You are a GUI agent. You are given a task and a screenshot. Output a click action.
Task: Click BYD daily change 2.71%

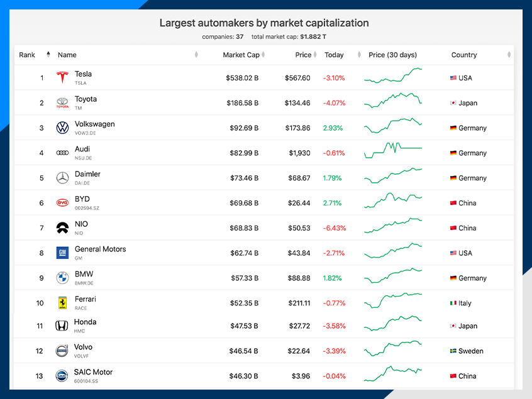pyautogui.click(x=332, y=203)
